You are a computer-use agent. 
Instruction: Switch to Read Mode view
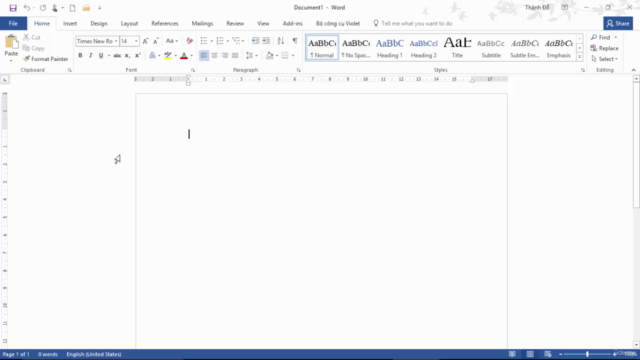click(x=512, y=354)
